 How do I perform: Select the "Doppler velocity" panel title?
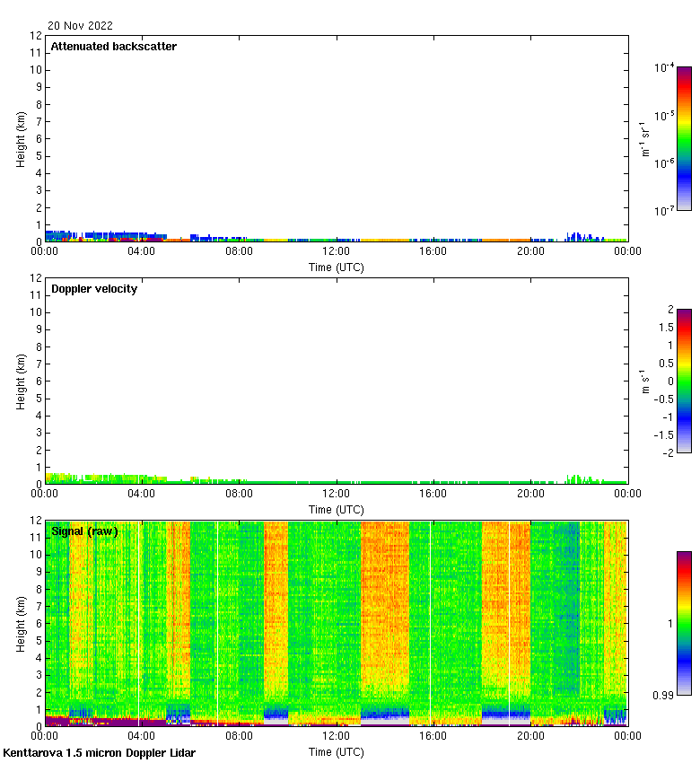point(94,289)
